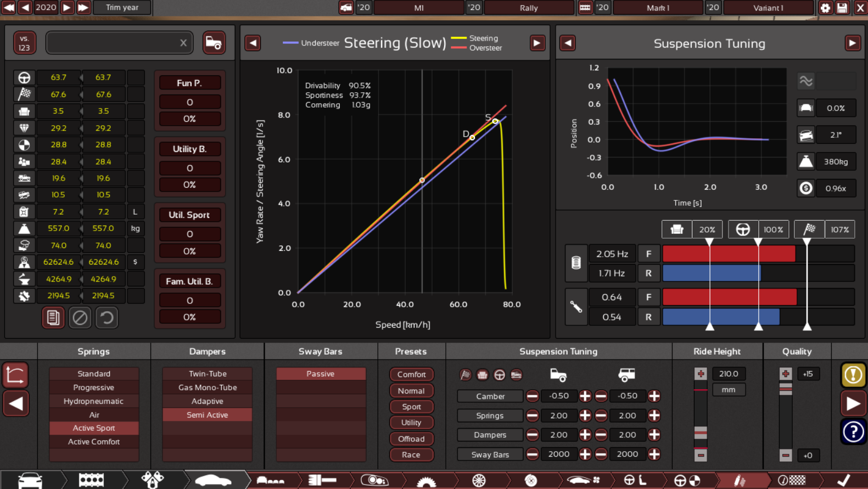Viewport: 868px width, 489px height.
Task: Open the wheels and tires tab
Action: pos(479,480)
